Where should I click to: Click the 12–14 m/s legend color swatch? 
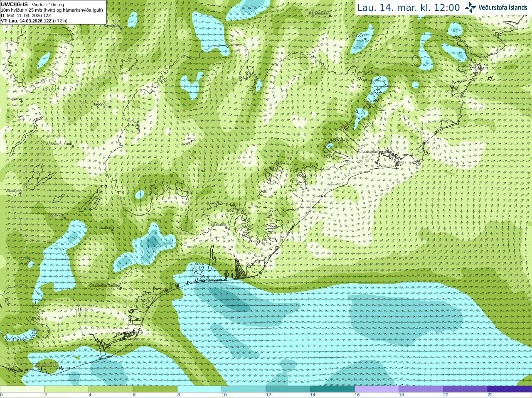[x=288, y=389]
